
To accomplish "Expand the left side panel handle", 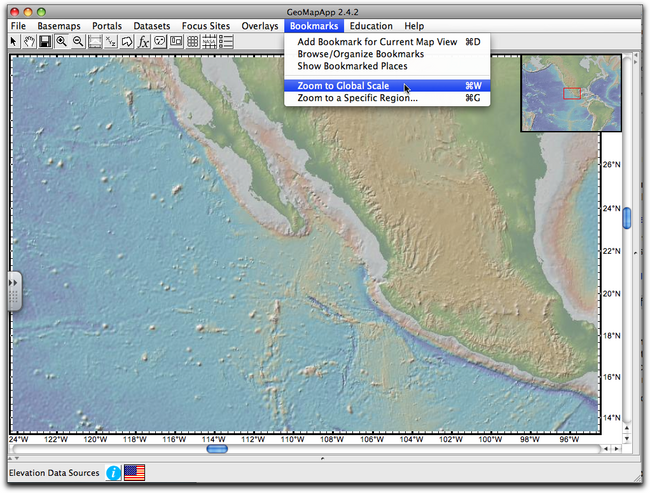I will coord(12,291).
